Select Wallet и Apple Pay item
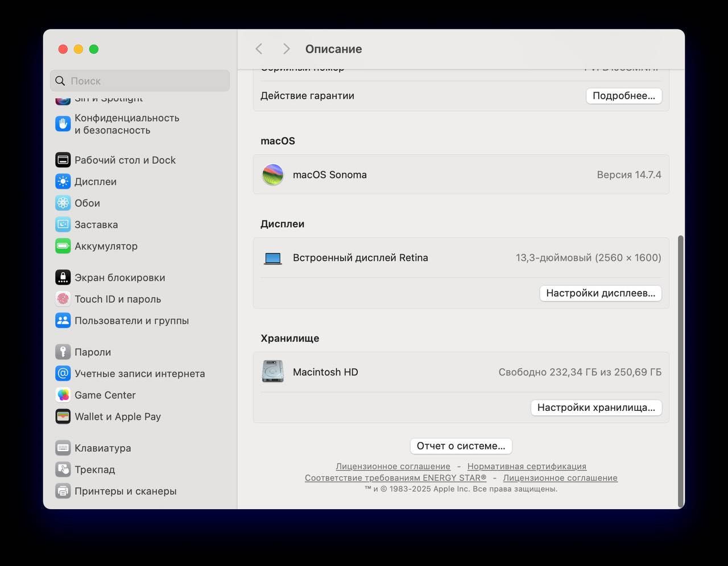Screen dimensions: 728x566 coord(140,417)
